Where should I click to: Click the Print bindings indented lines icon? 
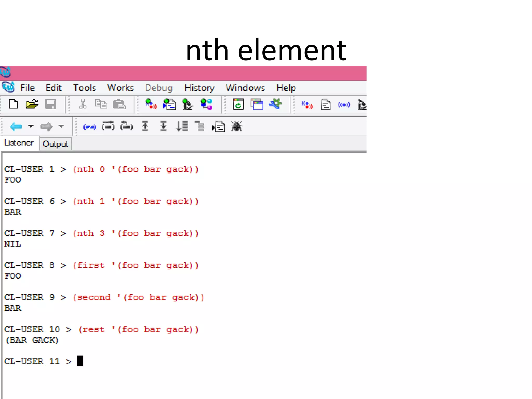[x=200, y=127]
